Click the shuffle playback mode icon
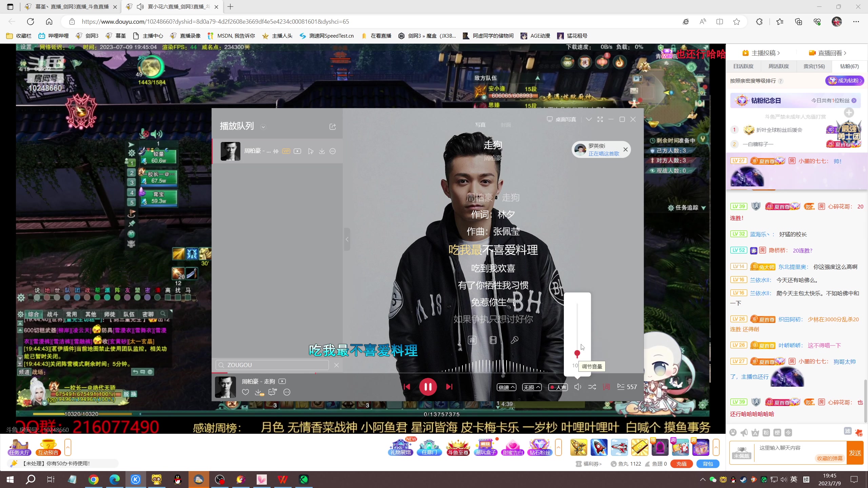This screenshot has height=488, width=868. [x=592, y=387]
